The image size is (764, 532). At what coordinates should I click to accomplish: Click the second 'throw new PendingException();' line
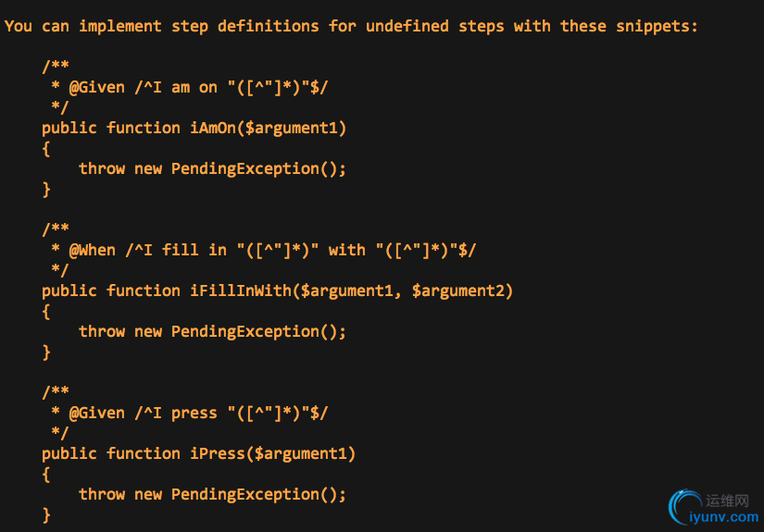tap(212, 332)
